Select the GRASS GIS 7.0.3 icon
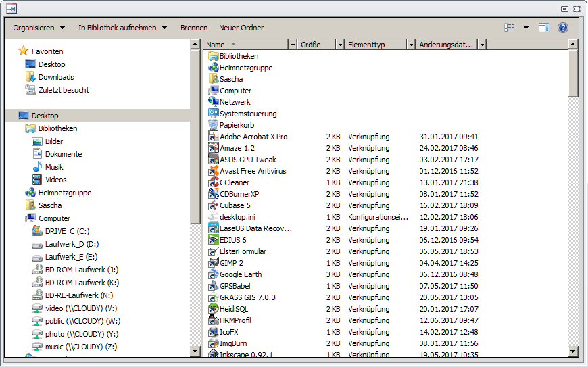 (214, 297)
